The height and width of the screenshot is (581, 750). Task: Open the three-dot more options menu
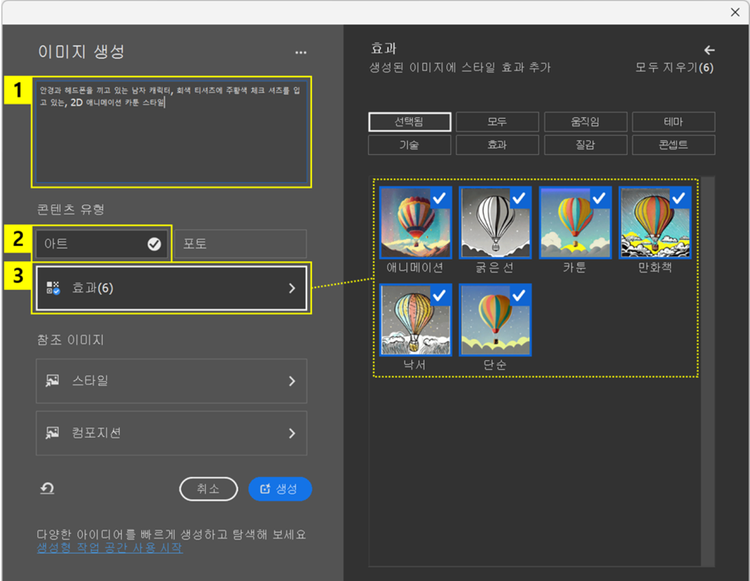click(x=300, y=52)
